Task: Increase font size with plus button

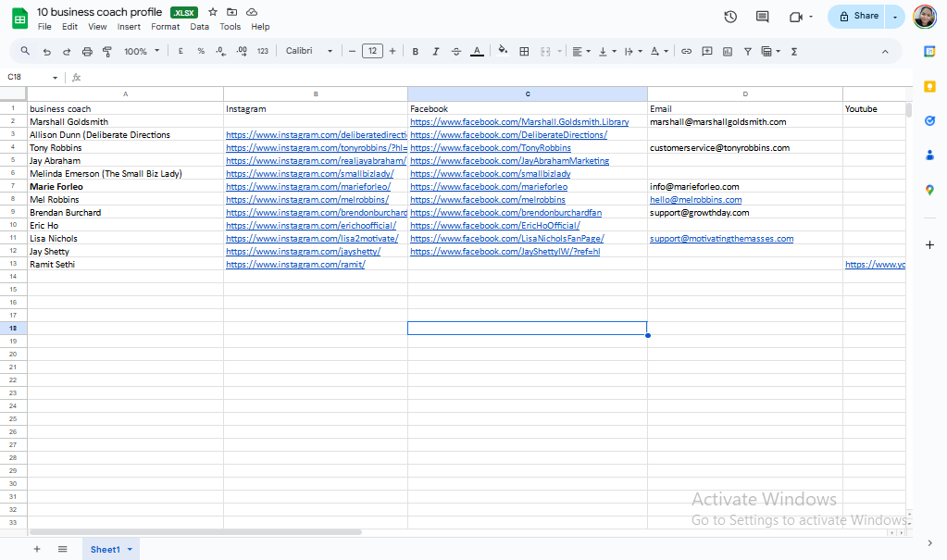Action: pos(393,51)
